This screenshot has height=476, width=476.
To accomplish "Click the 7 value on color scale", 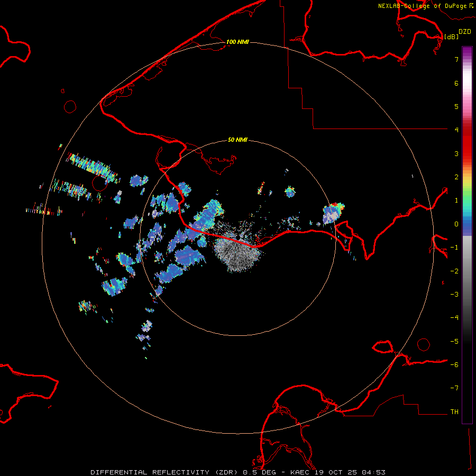I will pyautogui.click(x=456, y=59).
